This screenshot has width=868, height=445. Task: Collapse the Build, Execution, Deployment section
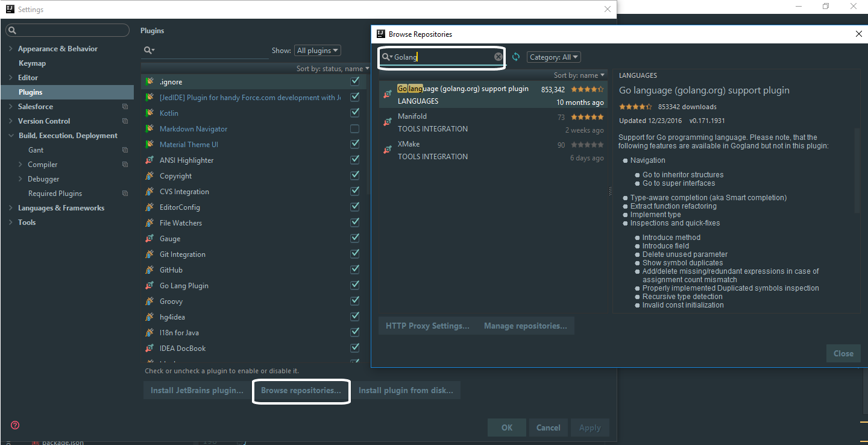10,135
